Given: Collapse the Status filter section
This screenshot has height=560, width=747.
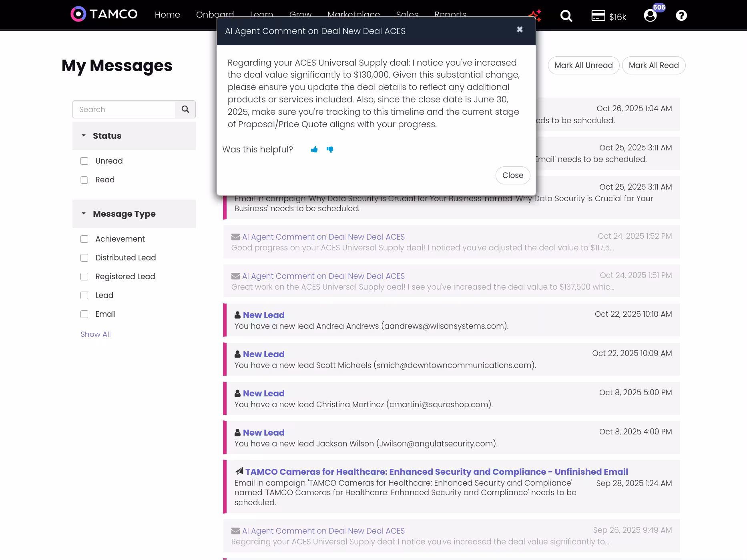Looking at the screenshot, I should pos(84,136).
